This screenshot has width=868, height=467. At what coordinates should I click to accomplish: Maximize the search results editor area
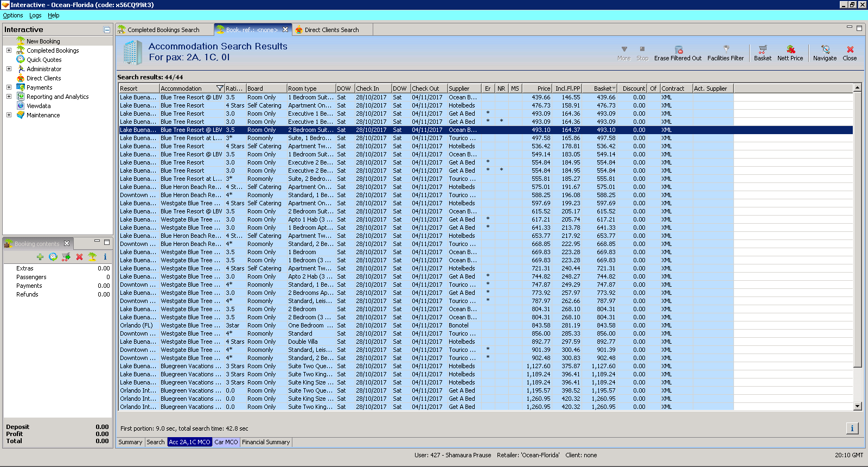[x=859, y=28]
